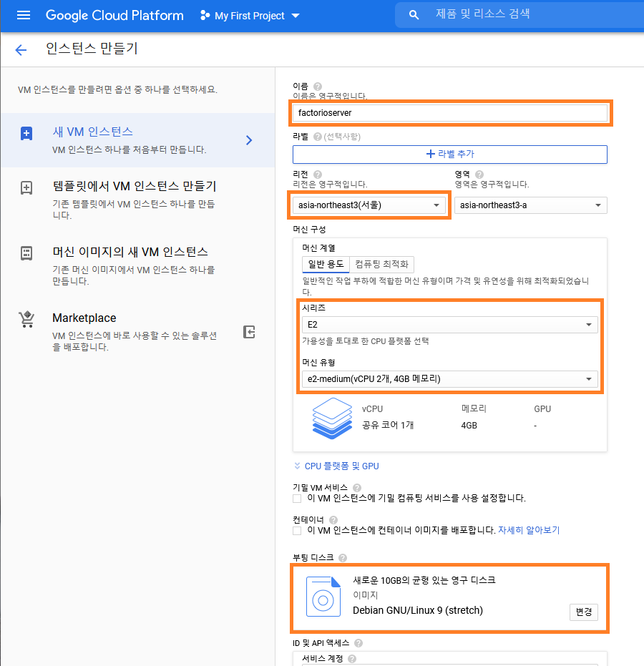The image size is (644, 666).
Task: Click the help icon next to 라벨
Action: tap(317, 137)
